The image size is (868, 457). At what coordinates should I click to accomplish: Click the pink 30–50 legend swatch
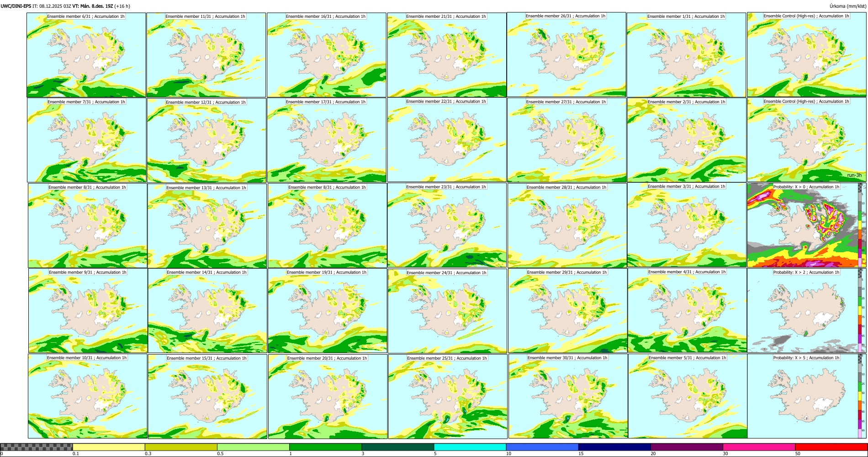[759, 447]
